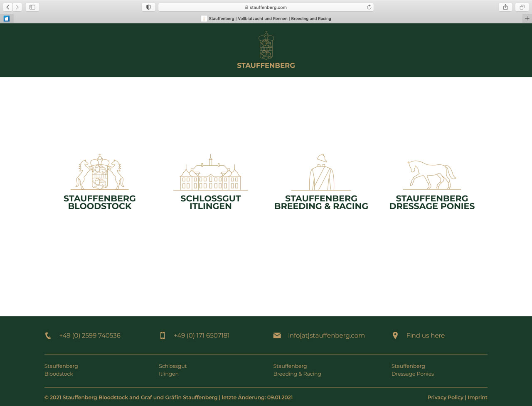Open the Imprint link

pos(478,397)
